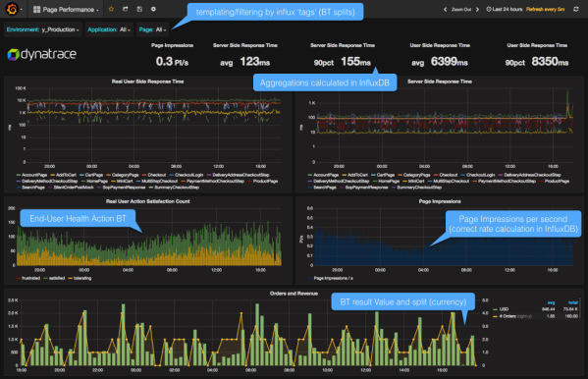
Task: Sort Orders legend by avg column
Action: [x=551, y=302]
